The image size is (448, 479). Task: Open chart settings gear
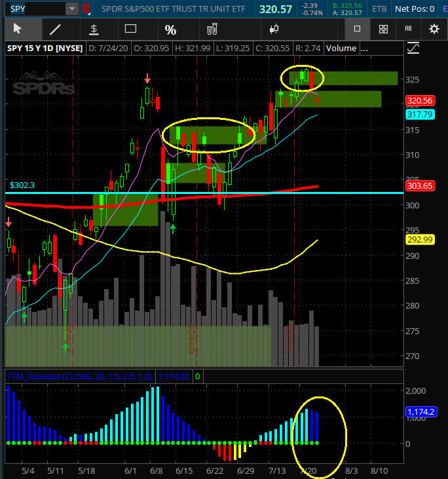pos(434,29)
